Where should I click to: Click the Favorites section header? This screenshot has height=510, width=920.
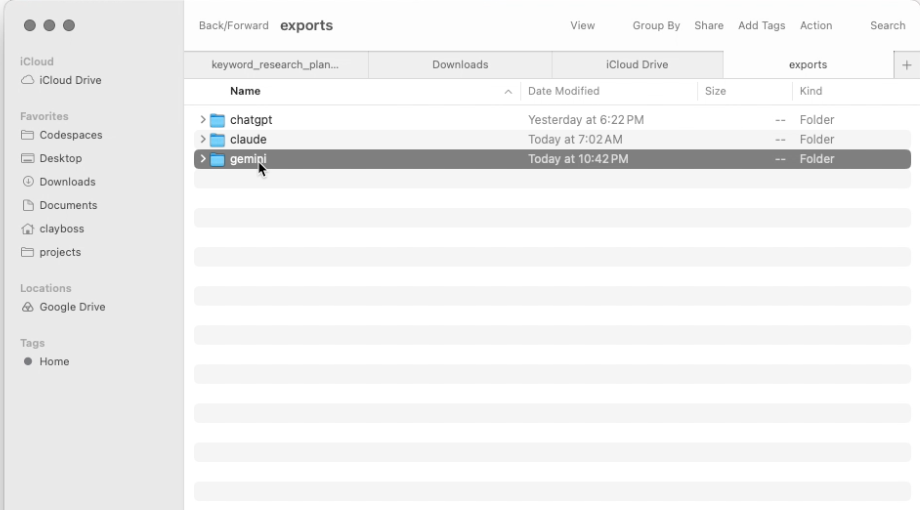tap(44, 116)
